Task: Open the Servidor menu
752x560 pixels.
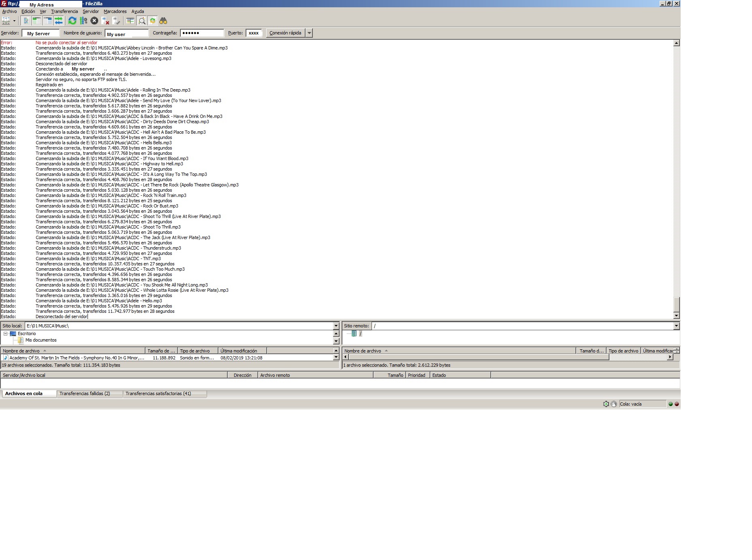Action: [x=91, y=11]
